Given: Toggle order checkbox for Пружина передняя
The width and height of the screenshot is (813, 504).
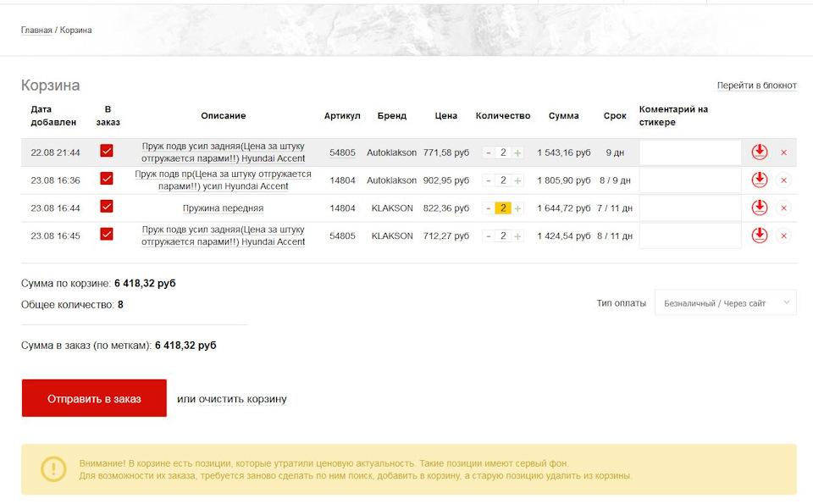Looking at the screenshot, I should click(107, 207).
